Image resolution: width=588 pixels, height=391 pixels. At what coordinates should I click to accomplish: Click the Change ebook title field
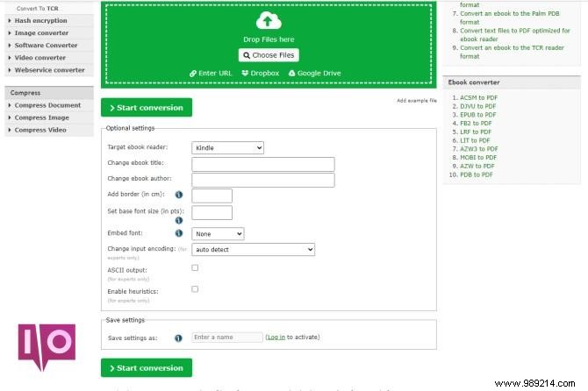coord(262,164)
